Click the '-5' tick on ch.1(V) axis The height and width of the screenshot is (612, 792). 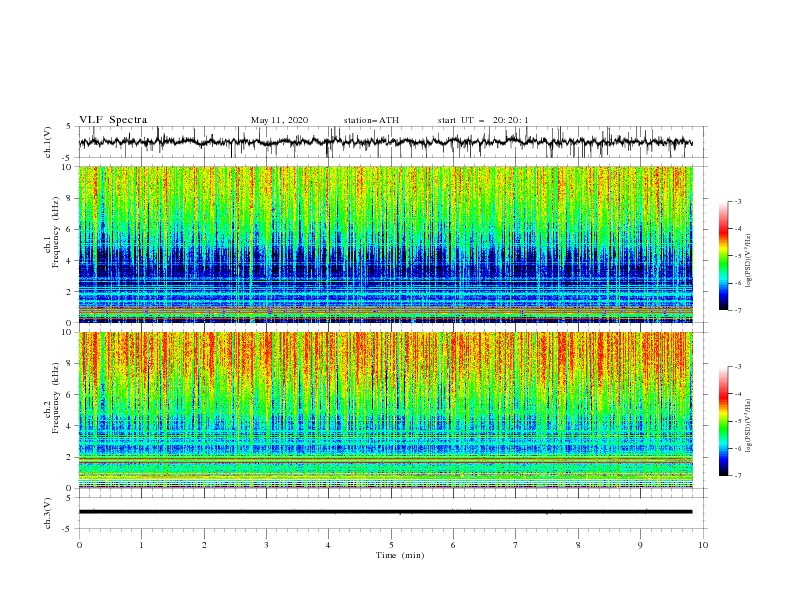pyautogui.click(x=68, y=158)
